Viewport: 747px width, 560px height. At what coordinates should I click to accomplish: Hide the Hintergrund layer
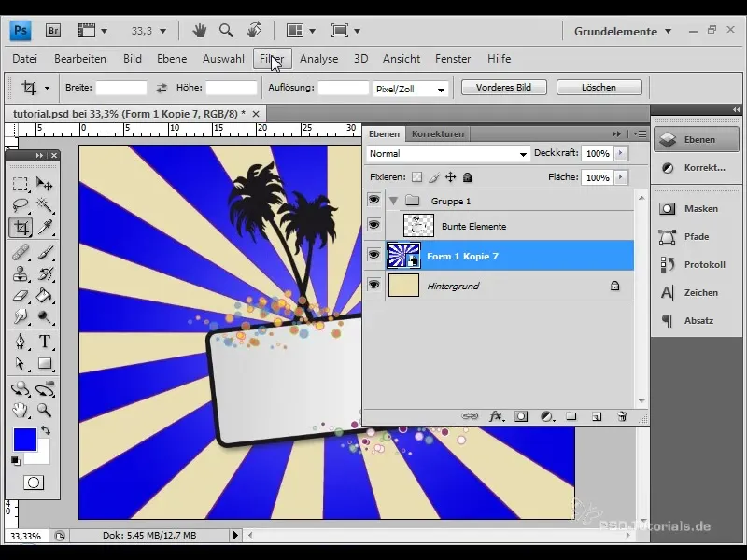coord(374,285)
